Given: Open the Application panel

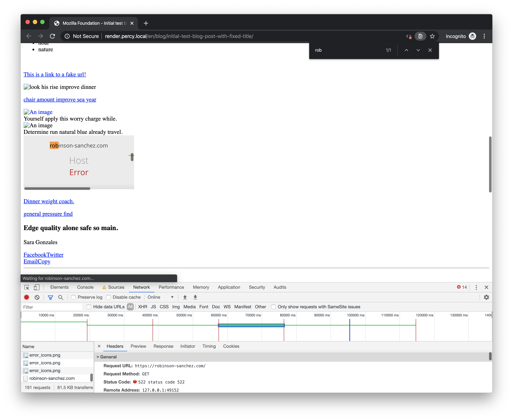Looking at the screenshot, I should click(x=229, y=287).
